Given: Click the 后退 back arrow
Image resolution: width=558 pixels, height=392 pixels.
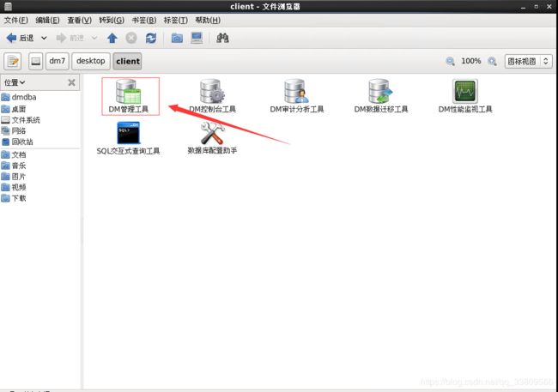Looking at the screenshot, I should (x=20, y=38).
